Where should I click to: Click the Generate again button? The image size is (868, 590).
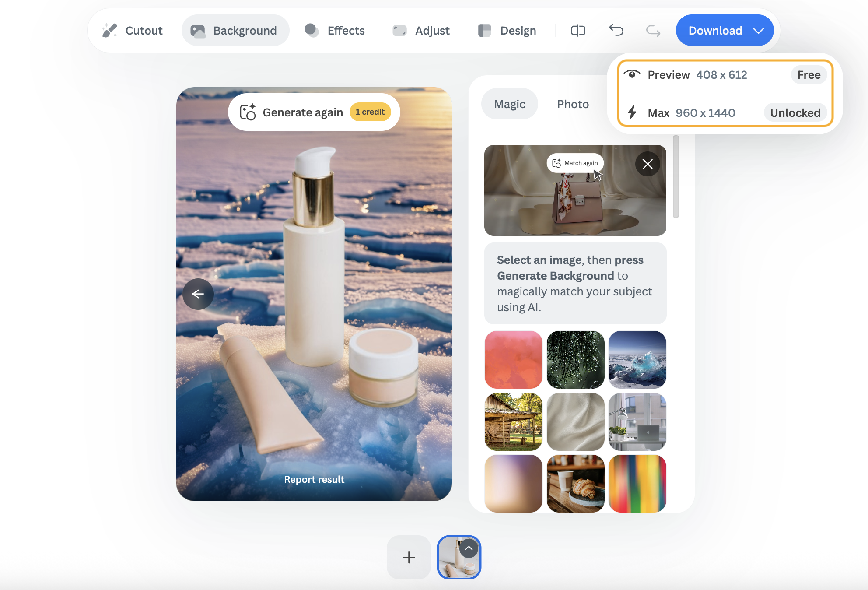(314, 112)
